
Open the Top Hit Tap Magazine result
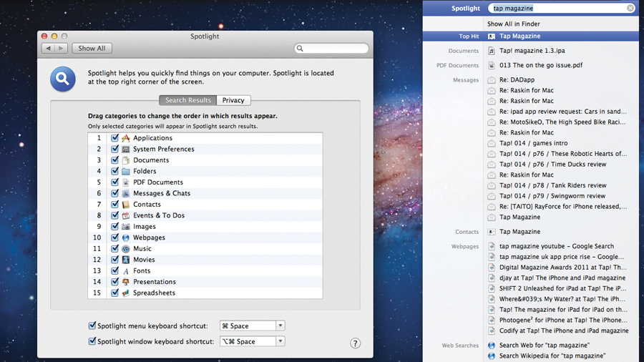pyautogui.click(x=531, y=36)
